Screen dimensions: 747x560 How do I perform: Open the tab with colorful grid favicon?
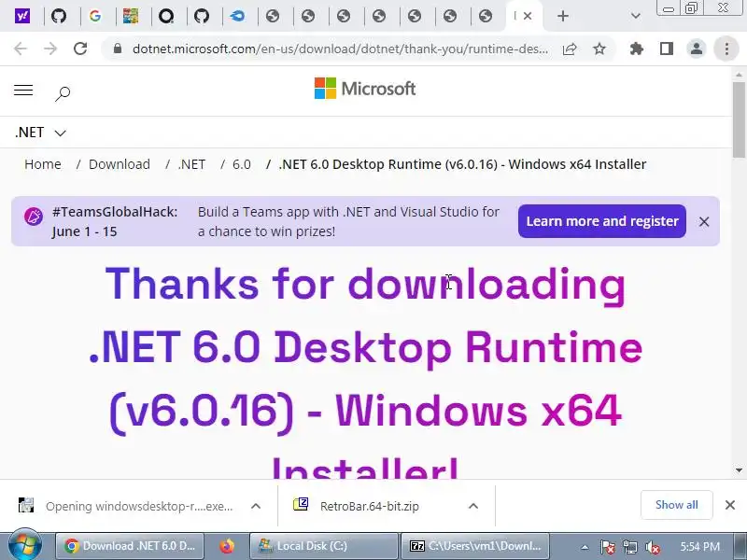(131, 16)
